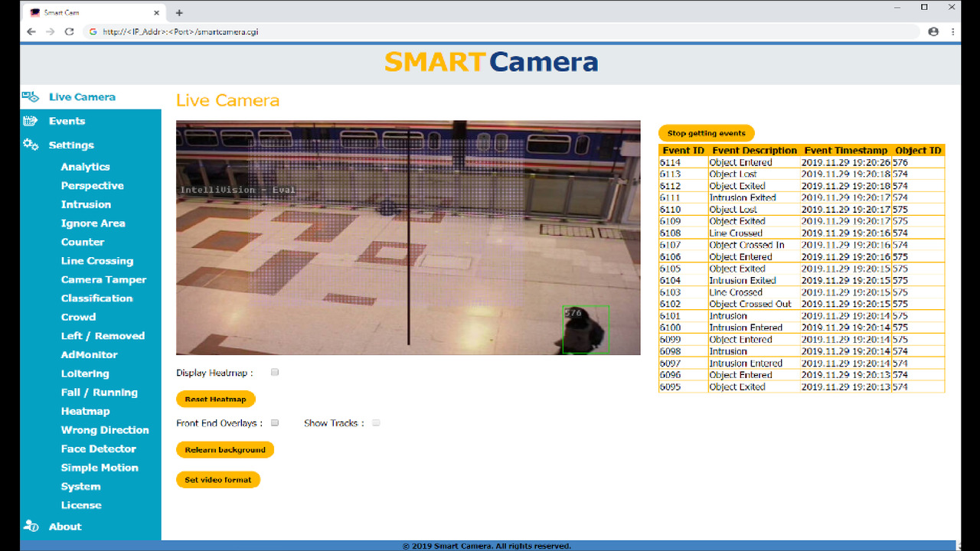Open Ignore Area settings

93,223
